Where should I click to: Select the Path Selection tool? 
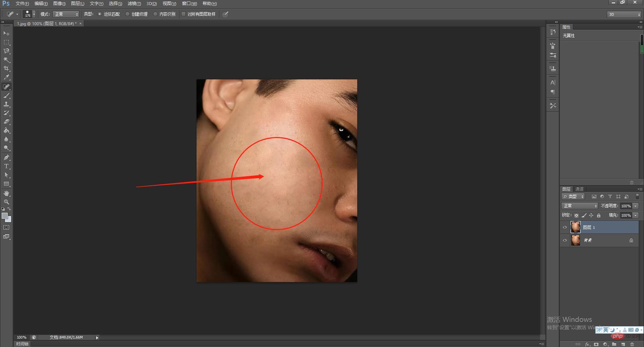click(x=6, y=175)
